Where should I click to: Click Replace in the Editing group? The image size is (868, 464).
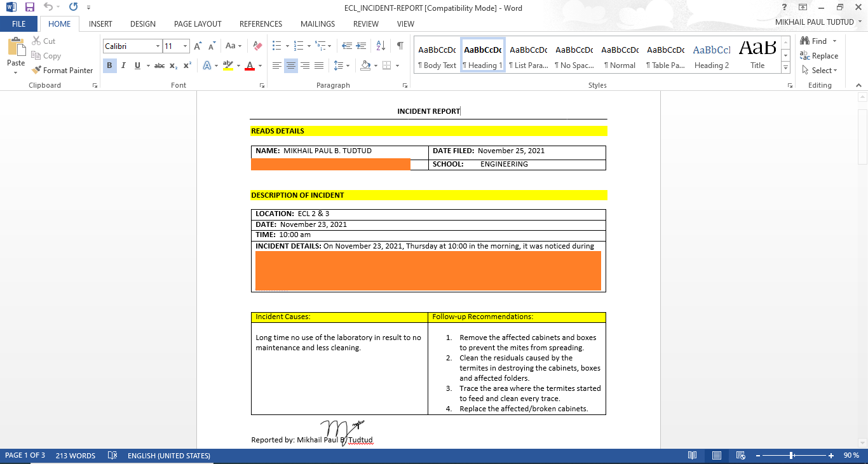pyautogui.click(x=820, y=56)
